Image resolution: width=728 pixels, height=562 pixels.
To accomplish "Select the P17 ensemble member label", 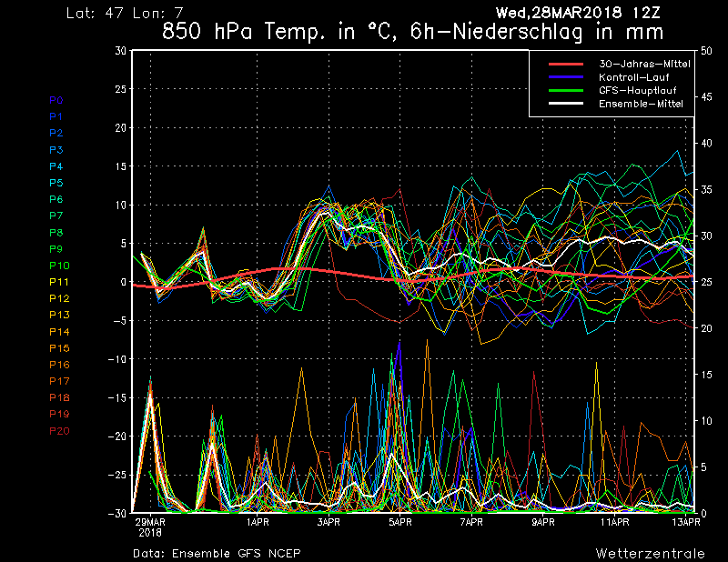I will click(x=59, y=381).
